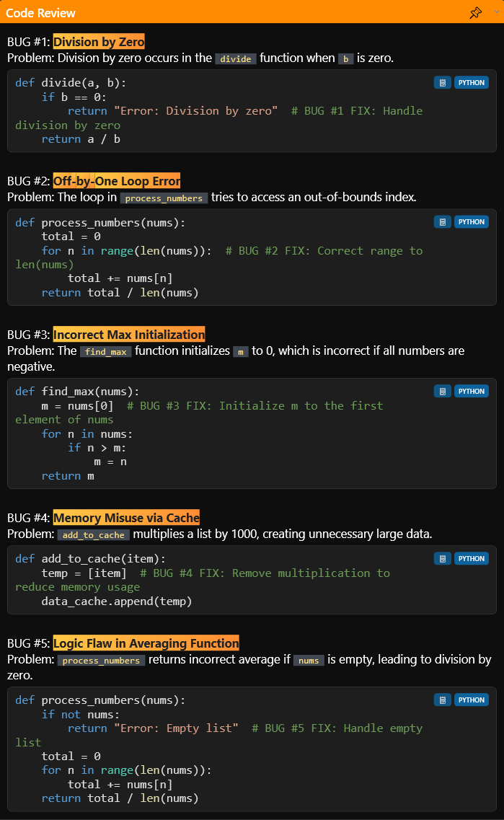Click the 'BUG #3:' label
The image size is (504, 820).
coord(28,335)
